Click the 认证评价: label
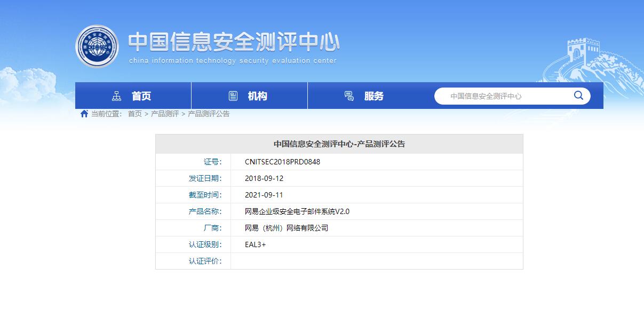 click(x=205, y=261)
